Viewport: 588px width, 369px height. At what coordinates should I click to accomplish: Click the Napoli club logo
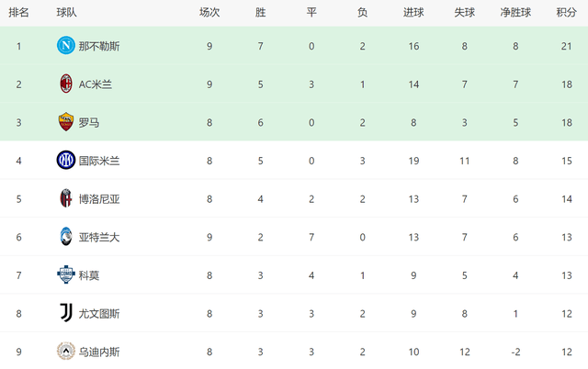click(65, 46)
